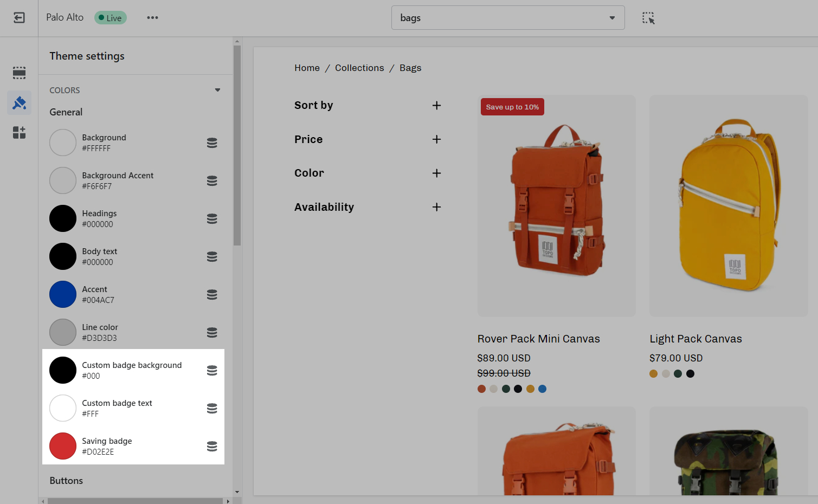Click the Light Pack Canvas product image
The height and width of the screenshot is (504, 818).
(x=728, y=206)
